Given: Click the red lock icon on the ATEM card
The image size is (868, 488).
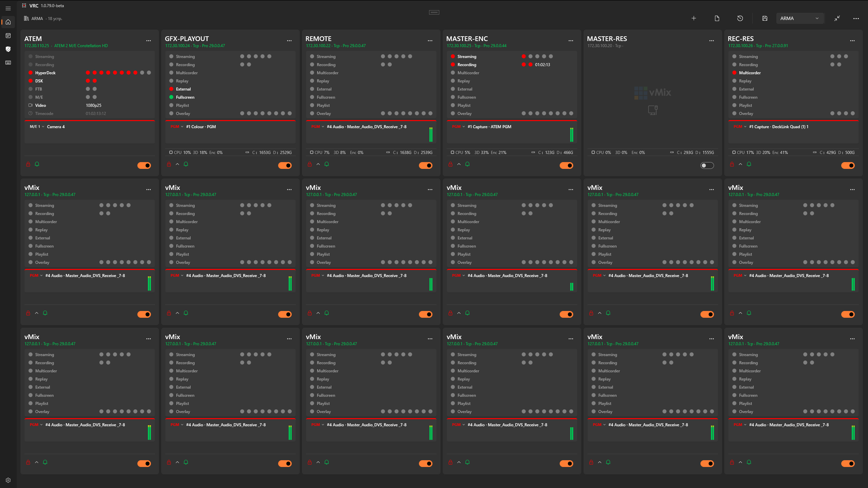Looking at the screenshot, I should (28, 164).
